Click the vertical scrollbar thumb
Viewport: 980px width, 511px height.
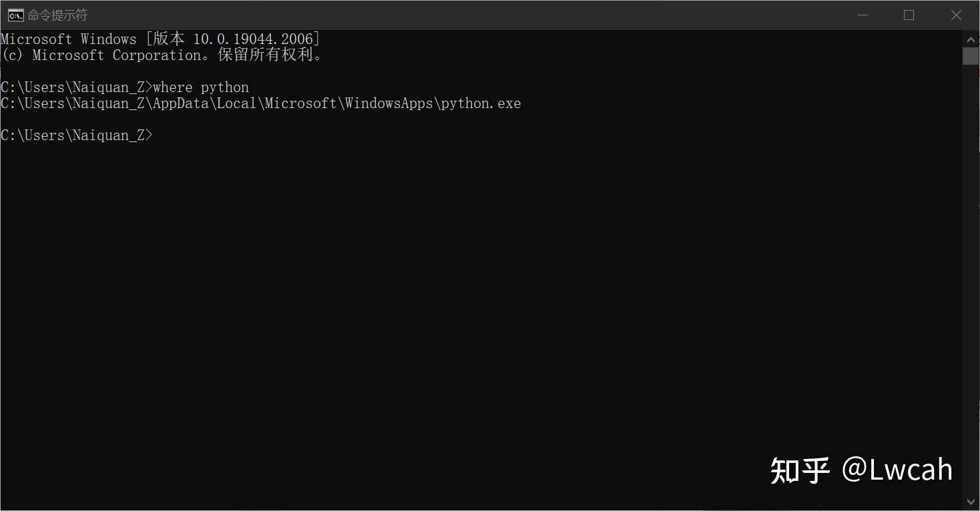pos(970,56)
